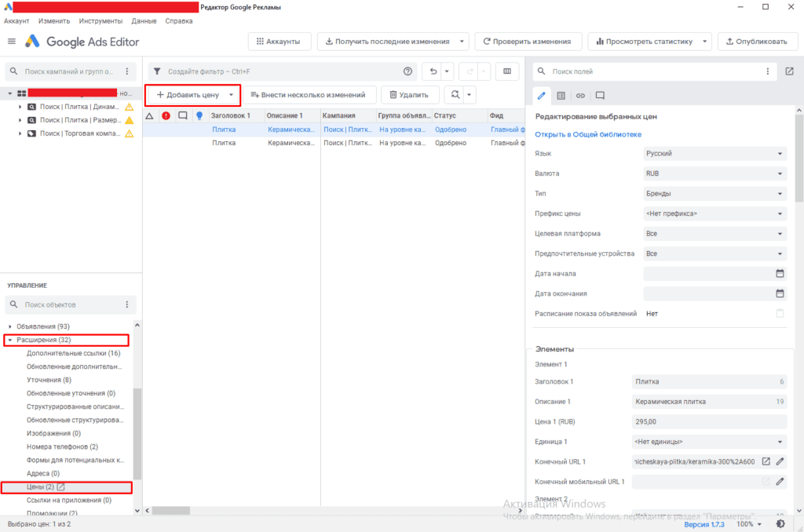The height and width of the screenshot is (532, 804).
Task: Open the Данные menu
Action: click(144, 21)
